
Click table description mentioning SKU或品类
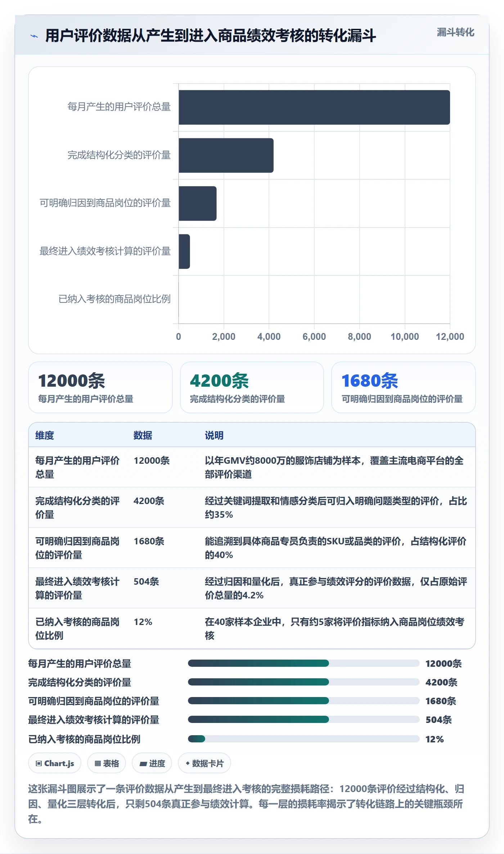[336, 548]
